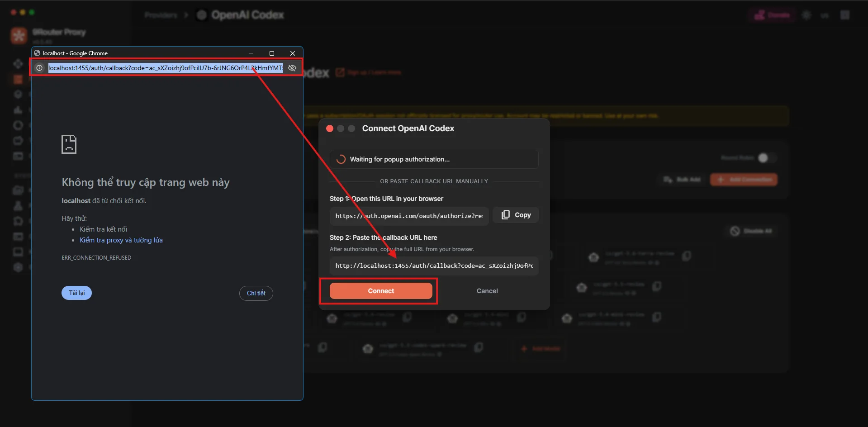Reload the page with Tải lại button
868x427 pixels.
coord(76,293)
